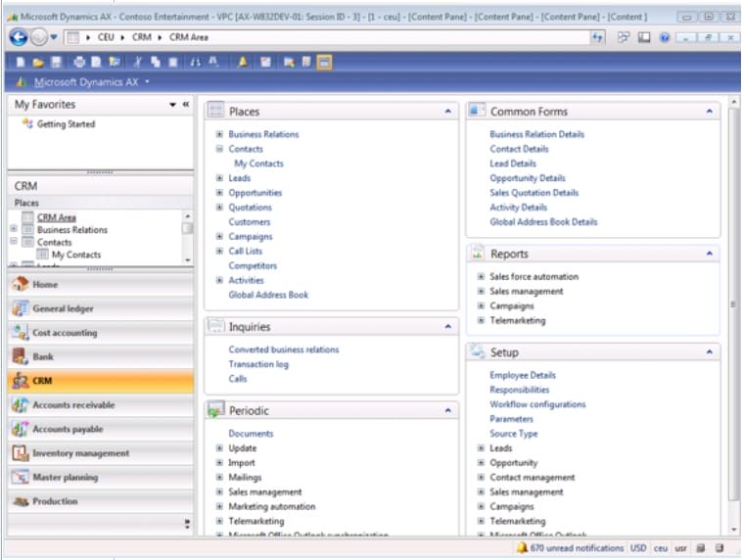742x560 pixels.
Task: Click the Inventory management module icon
Action: 20,453
